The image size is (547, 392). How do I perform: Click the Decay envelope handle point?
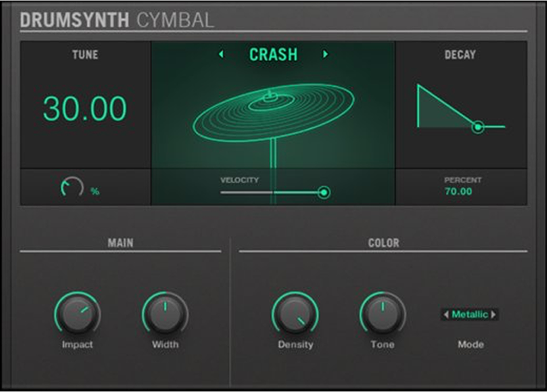[x=478, y=127]
